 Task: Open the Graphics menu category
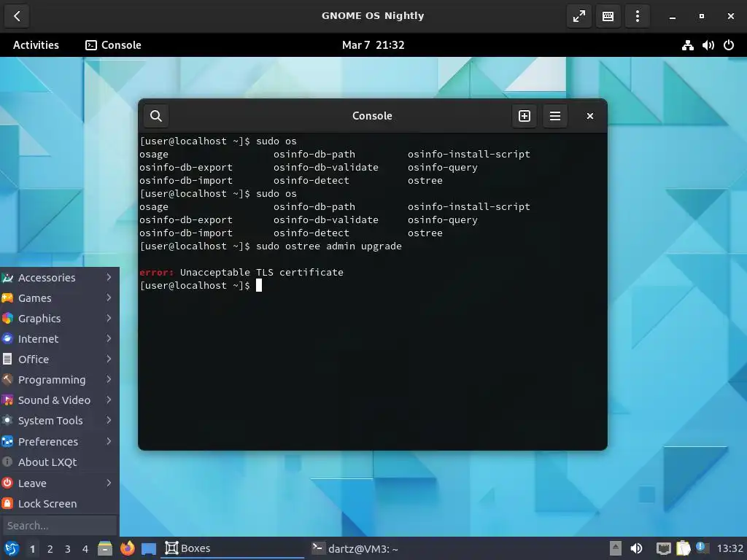(59, 319)
